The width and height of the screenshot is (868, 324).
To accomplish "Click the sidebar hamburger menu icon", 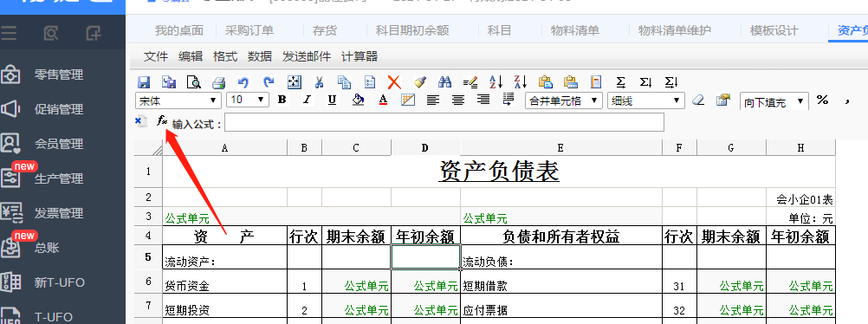I will tap(9, 34).
